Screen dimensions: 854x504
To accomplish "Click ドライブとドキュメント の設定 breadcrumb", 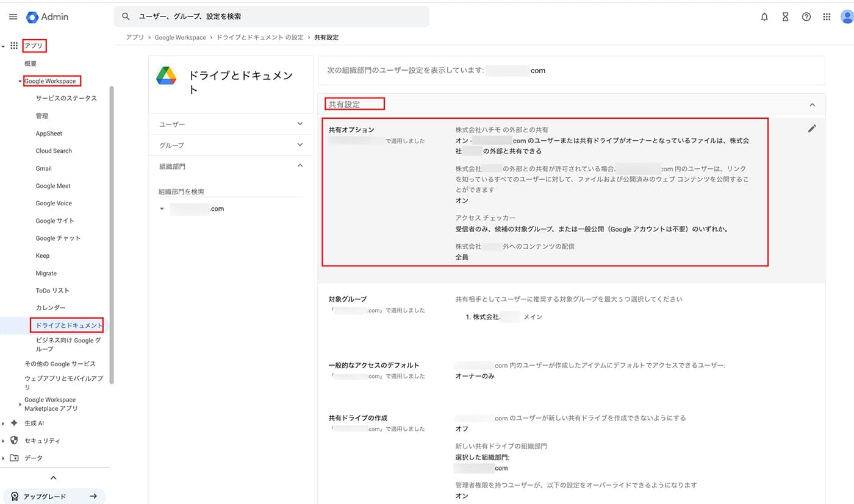I will click(x=260, y=37).
